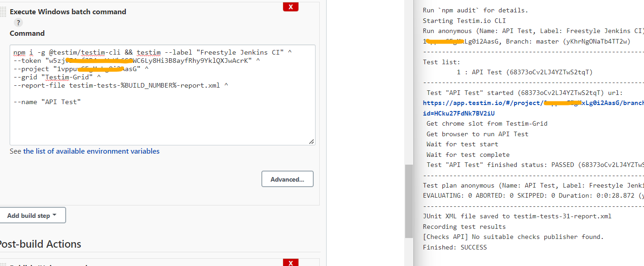Select the 'Test list:' console line

pyautogui.click(x=441, y=62)
